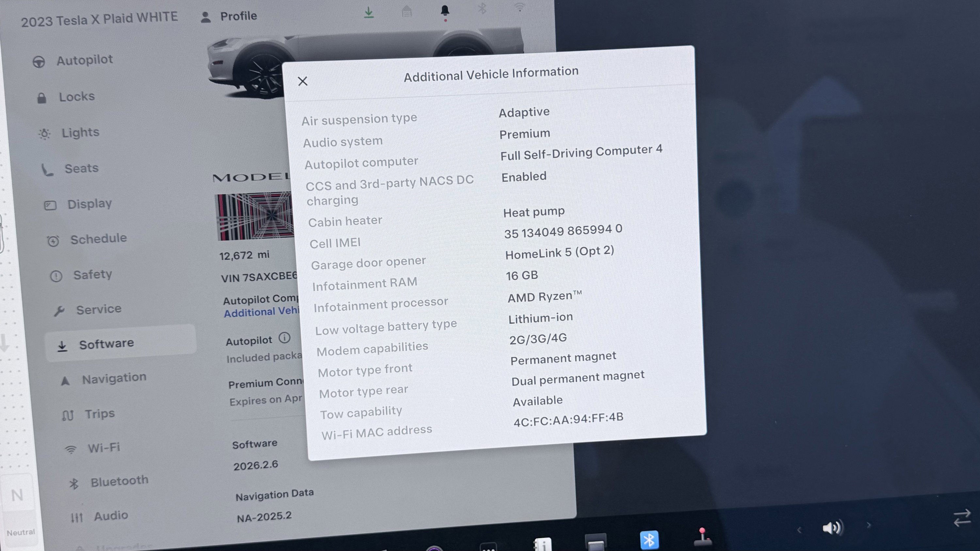Switch to the Navigation settings
980x551 pixels.
tap(114, 378)
